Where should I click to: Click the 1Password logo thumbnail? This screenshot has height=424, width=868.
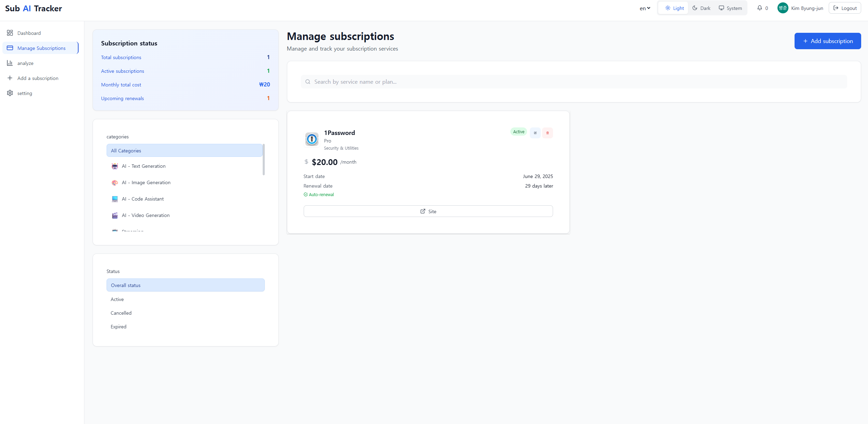coord(312,139)
